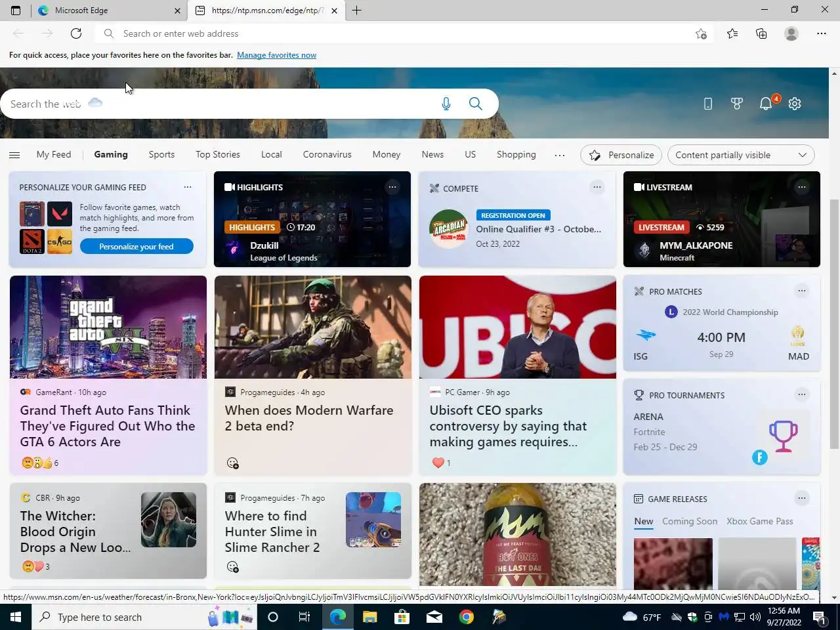Open Grand Theft Auto fans article headline
Viewport: 840px width, 630px height.
click(x=108, y=426)
